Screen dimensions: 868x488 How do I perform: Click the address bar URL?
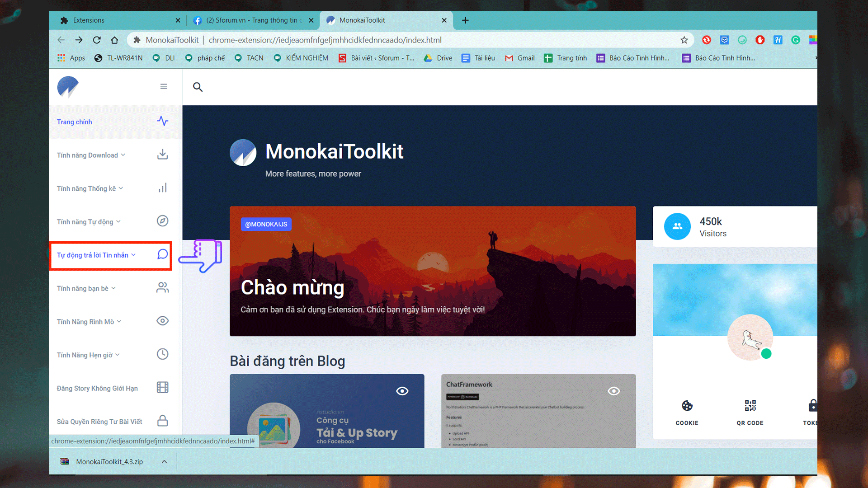(325, 40)
